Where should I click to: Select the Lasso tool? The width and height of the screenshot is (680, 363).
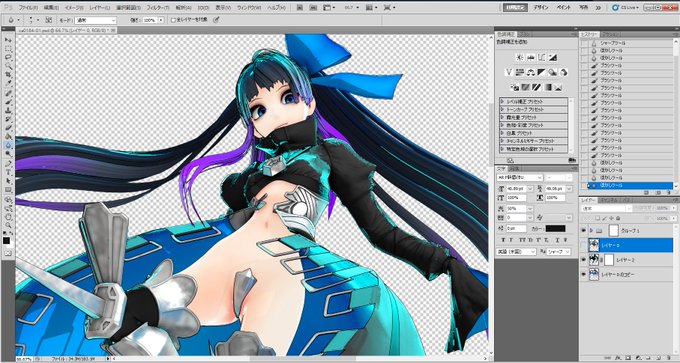(8, 57)
